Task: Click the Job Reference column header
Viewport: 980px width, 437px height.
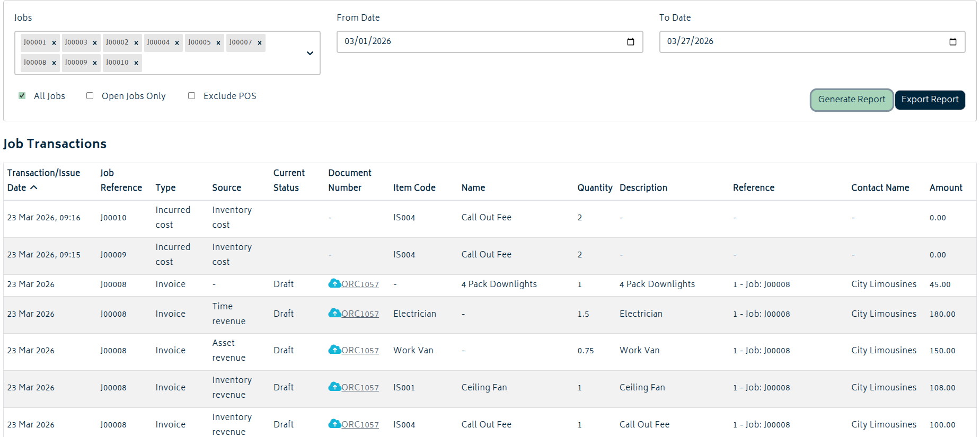Action: 121,180
